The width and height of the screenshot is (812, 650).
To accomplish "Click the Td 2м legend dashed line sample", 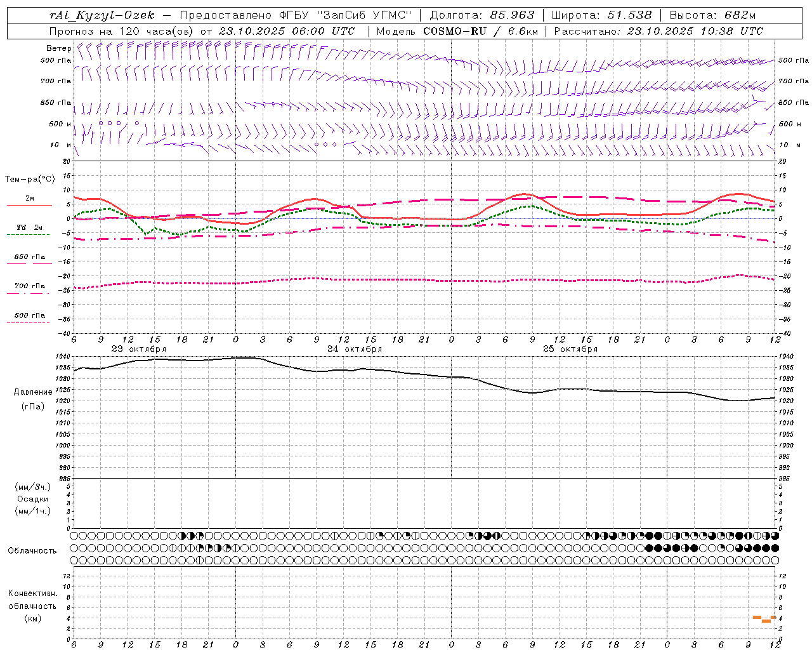I will (x=28, y=234).
